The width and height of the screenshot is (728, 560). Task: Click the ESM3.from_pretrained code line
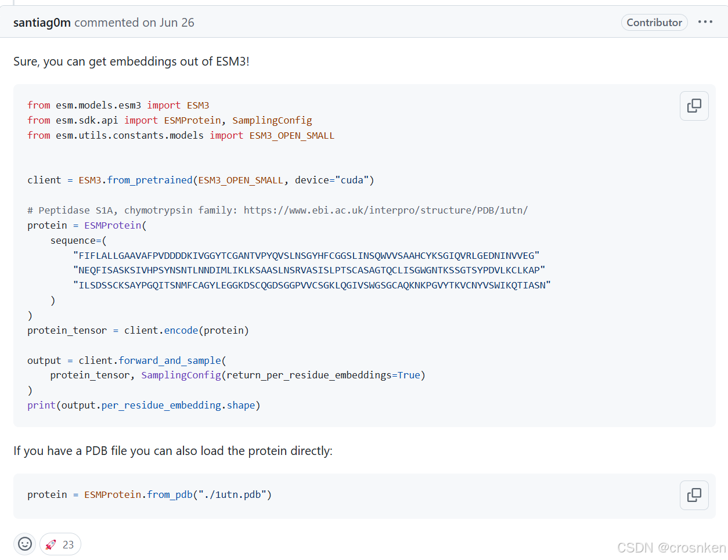tap(200, 180)
